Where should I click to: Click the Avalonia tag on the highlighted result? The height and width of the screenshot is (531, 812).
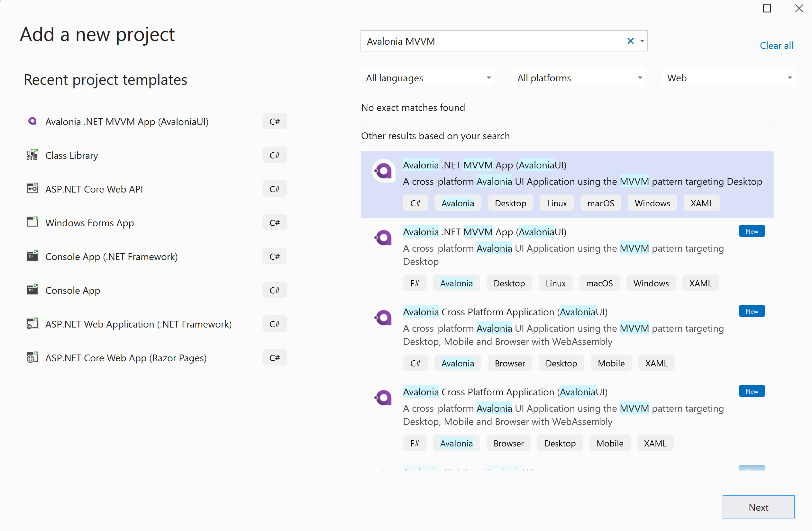458,203
